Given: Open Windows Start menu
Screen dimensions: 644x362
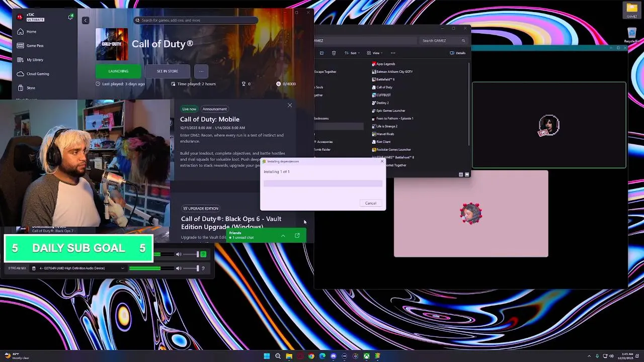Looking at the screenshot, I should (x=267, y=356).
